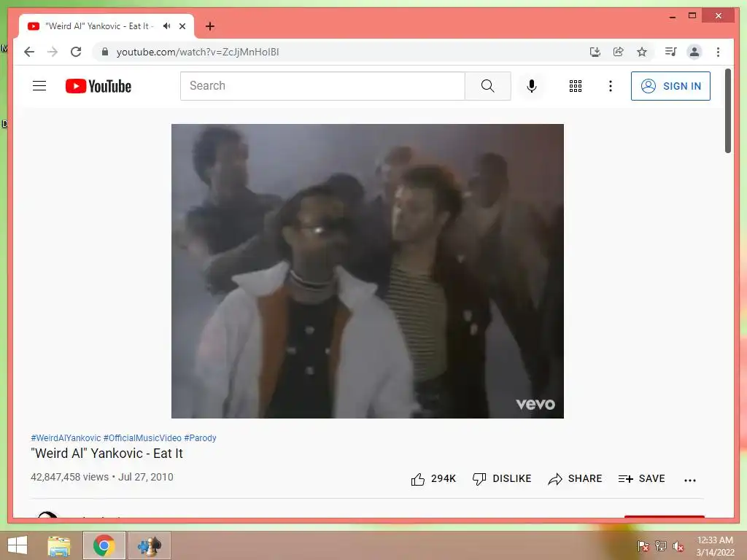
Task: Open the media control icon in Chrome toolbar
Action: (671, 52)
